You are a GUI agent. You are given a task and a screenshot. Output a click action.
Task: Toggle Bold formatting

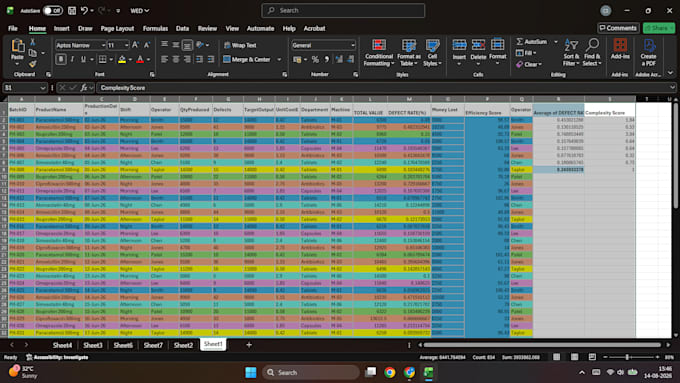(61, 59)
